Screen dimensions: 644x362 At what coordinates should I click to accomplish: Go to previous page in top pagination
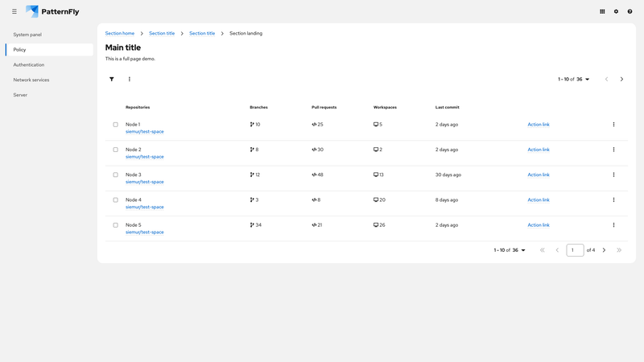[607, 79]
